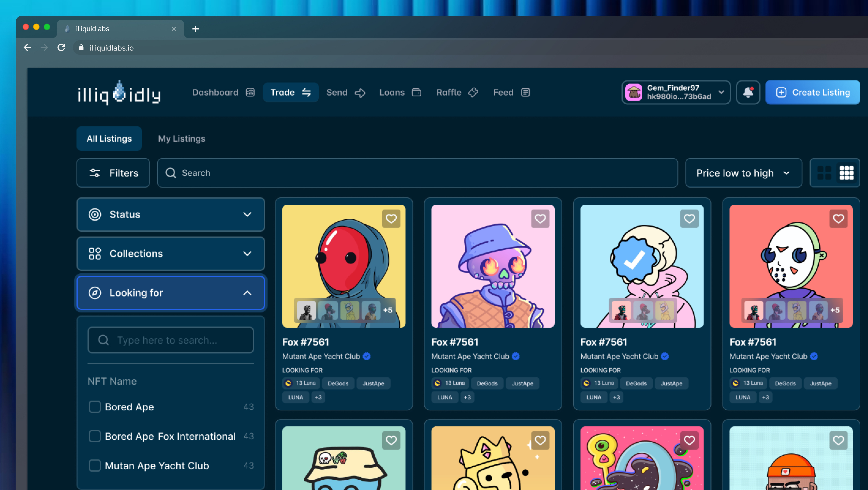Toggle the Filters button
Viewport: 868px width, 490px height.
(x=113, y=173)
